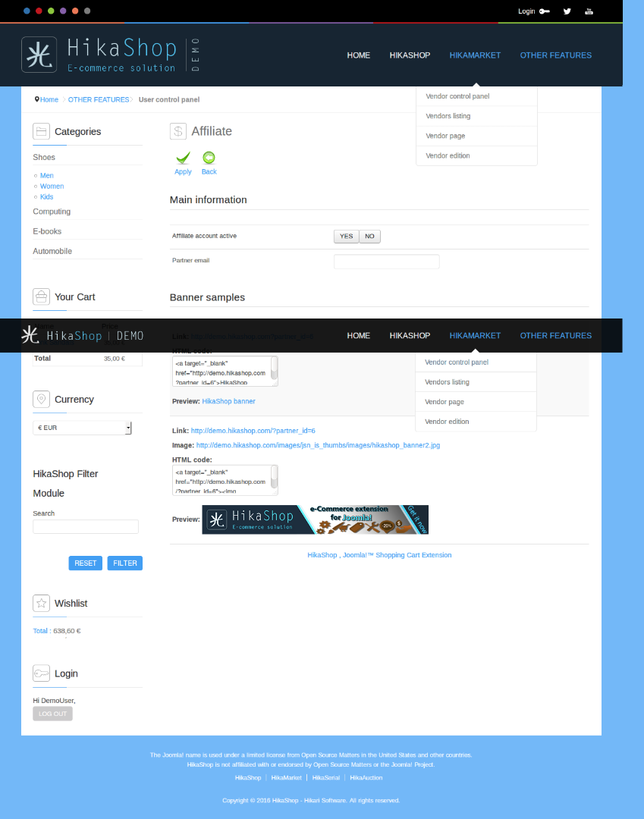644x819 pixels.
Task: Click the Wishlist Total link
Action: pos(40,631)
